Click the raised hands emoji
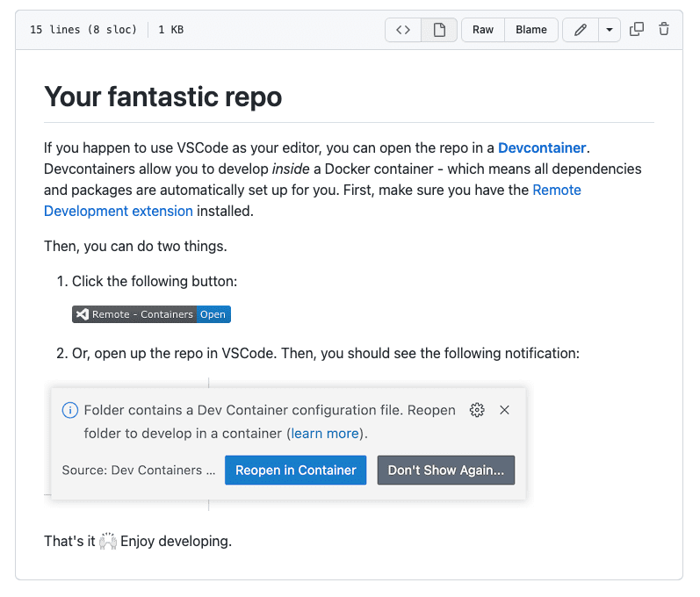700x597 pixels. click(107, 541)
